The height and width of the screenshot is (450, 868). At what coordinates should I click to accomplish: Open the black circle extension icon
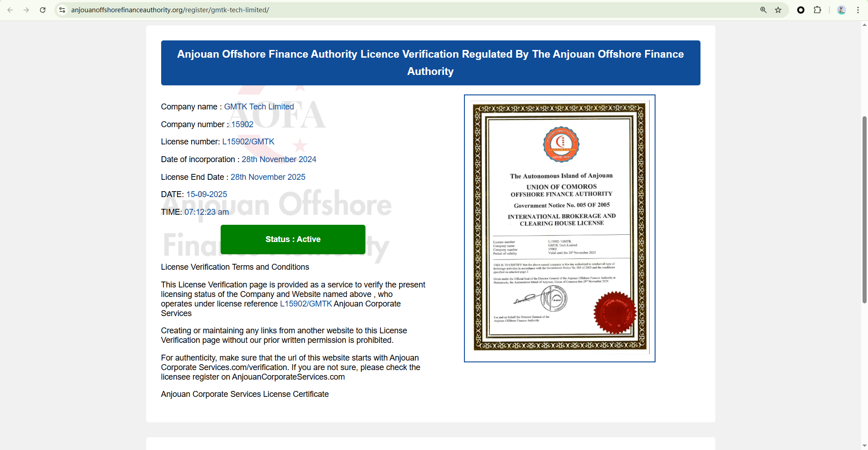801,10
